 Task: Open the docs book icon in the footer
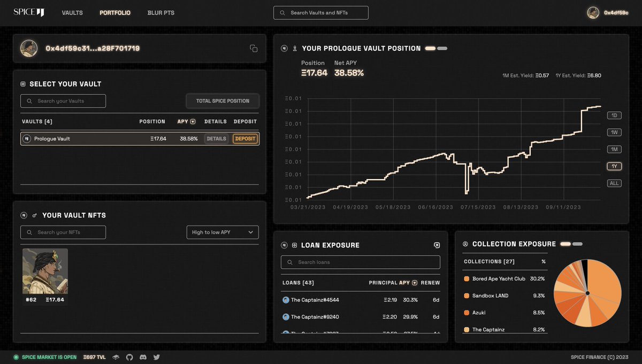click(116, 357)
